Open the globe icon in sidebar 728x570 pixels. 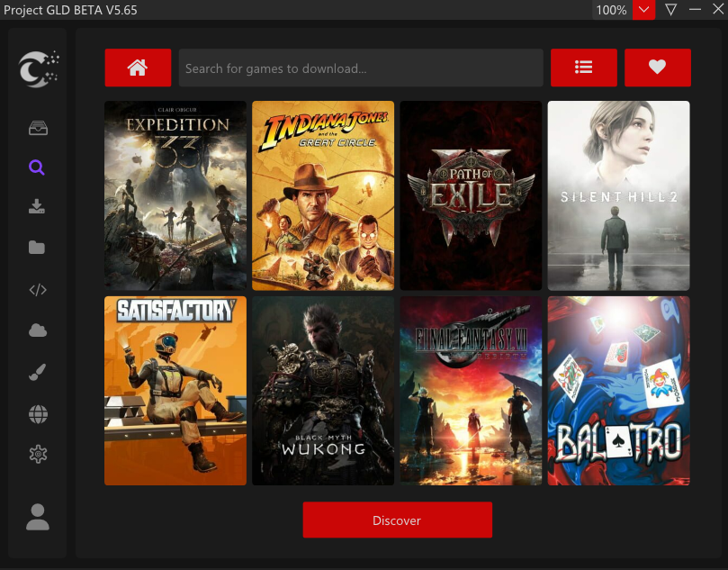pyautogui.click(x=38, y=414)
